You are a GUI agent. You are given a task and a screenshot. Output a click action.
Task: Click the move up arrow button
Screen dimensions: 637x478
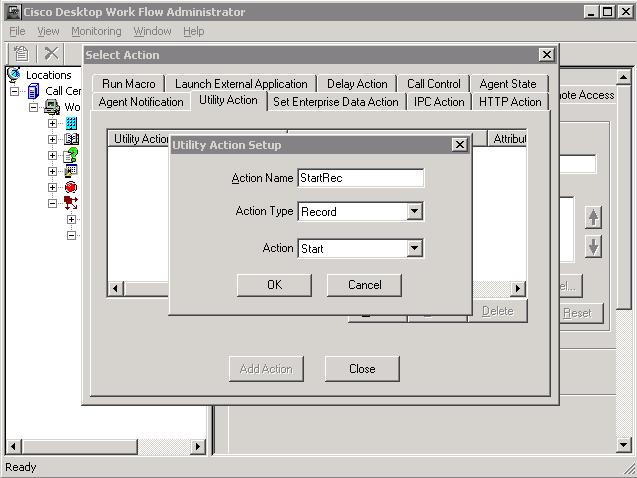tap(593, 217)
